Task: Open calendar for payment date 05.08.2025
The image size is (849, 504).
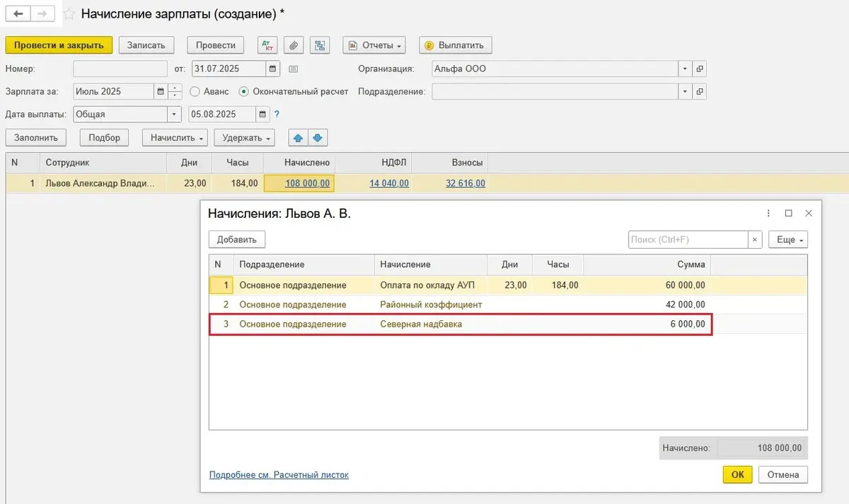Action: (262, 115)
